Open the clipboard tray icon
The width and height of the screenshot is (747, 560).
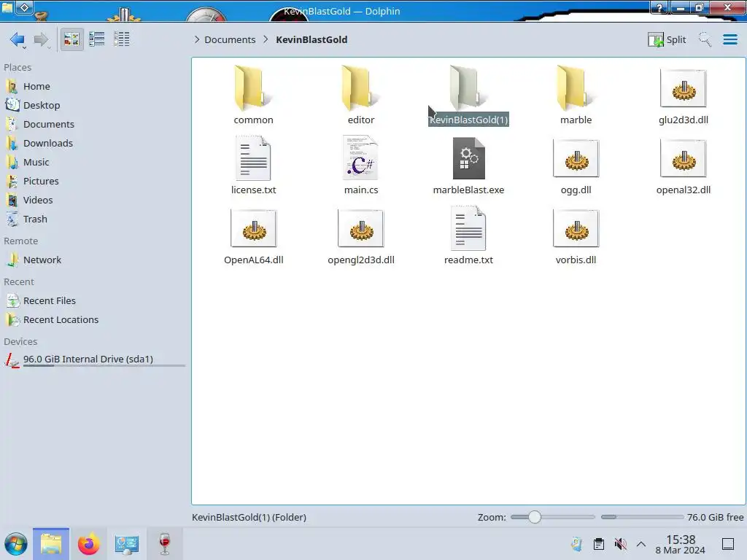[x=599, y=544]
